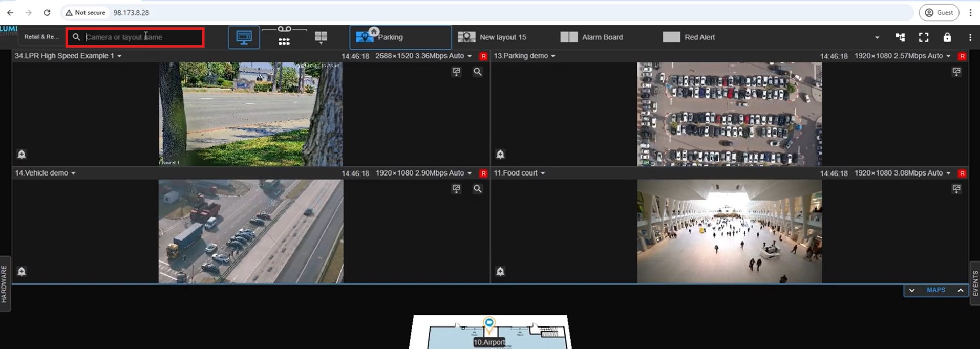Click the fullscreen icon in top toolbar

click(x=923, y=37)
